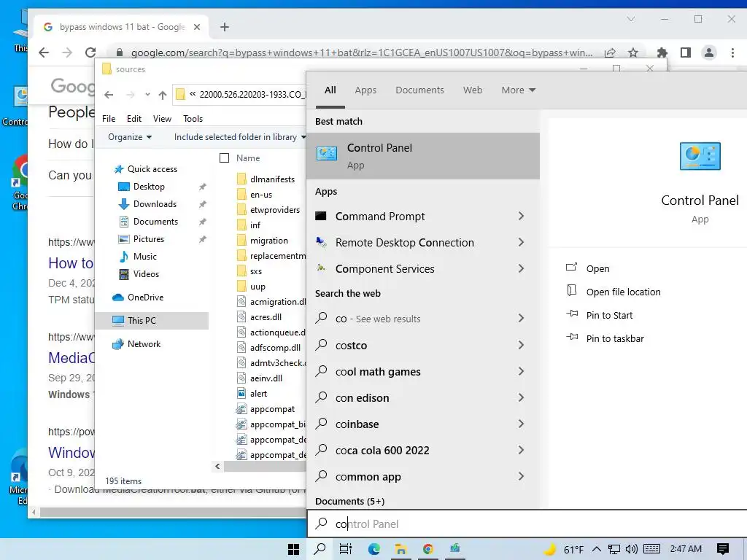The height and width of the screenshot is (560, 747).
Task: Open Tools menu in sources window
Action: (x=193, y=119)
